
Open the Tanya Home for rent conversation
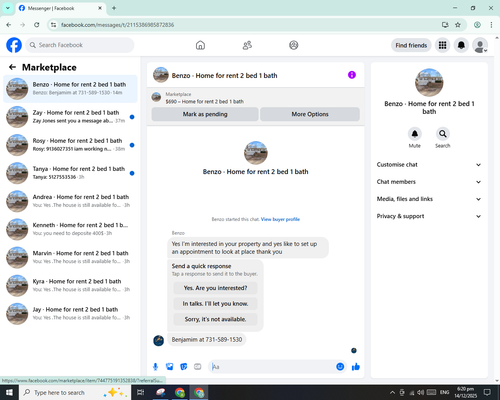click(70, 173)
